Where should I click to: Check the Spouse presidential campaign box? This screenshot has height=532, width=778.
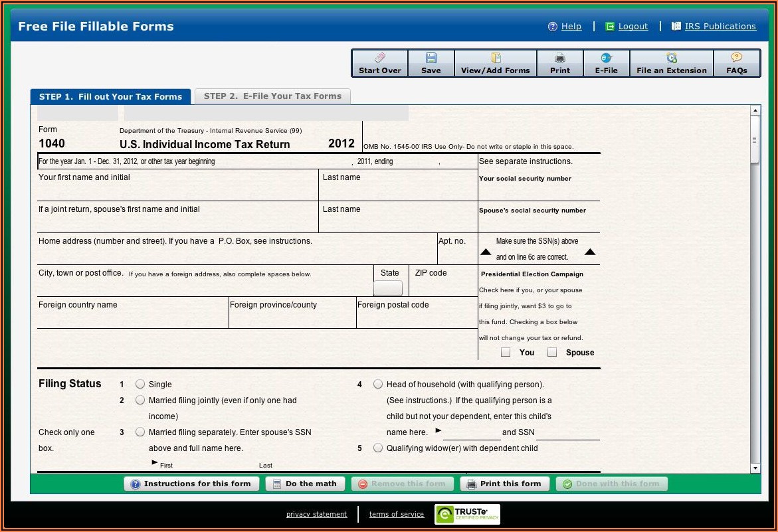[552, 353]
